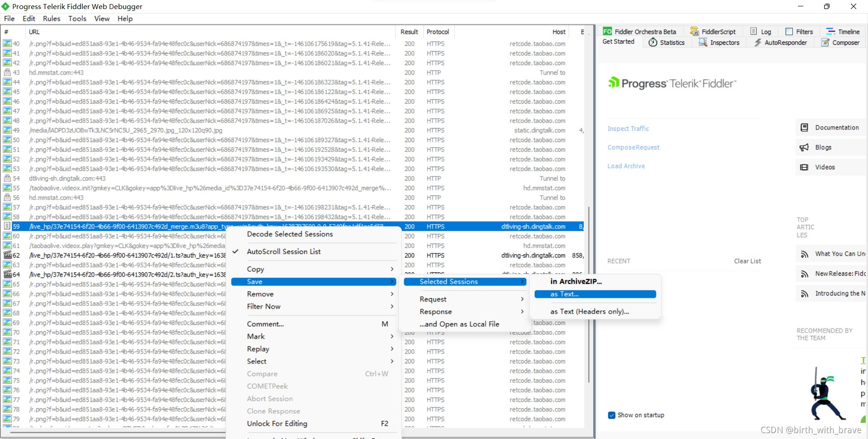Click the Load Archive link
Image resolution: width=868 pixels, height=439 pixels.
(626, 166)
